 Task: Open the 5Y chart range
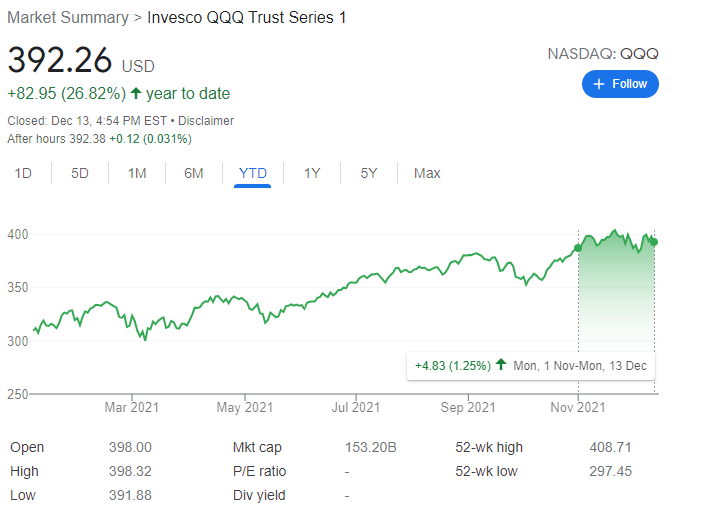click(369, 173)
